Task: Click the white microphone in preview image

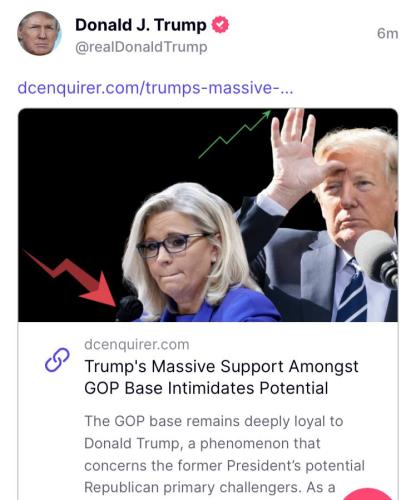Action: 377,257
